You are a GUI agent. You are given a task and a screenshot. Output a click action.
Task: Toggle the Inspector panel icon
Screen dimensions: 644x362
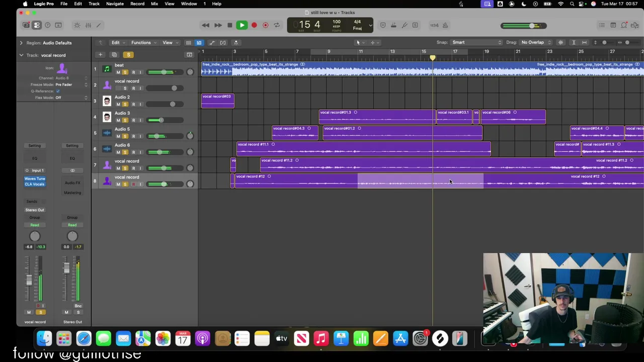click(37, 25)
